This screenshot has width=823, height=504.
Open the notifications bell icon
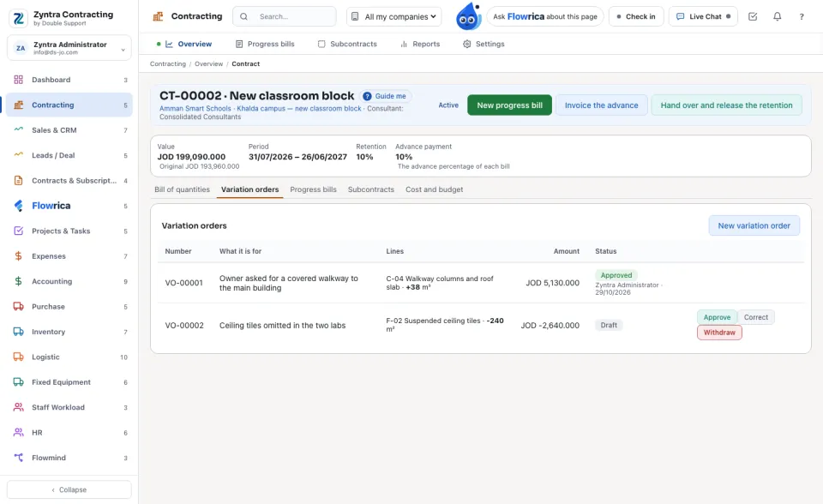coord(777,16)
